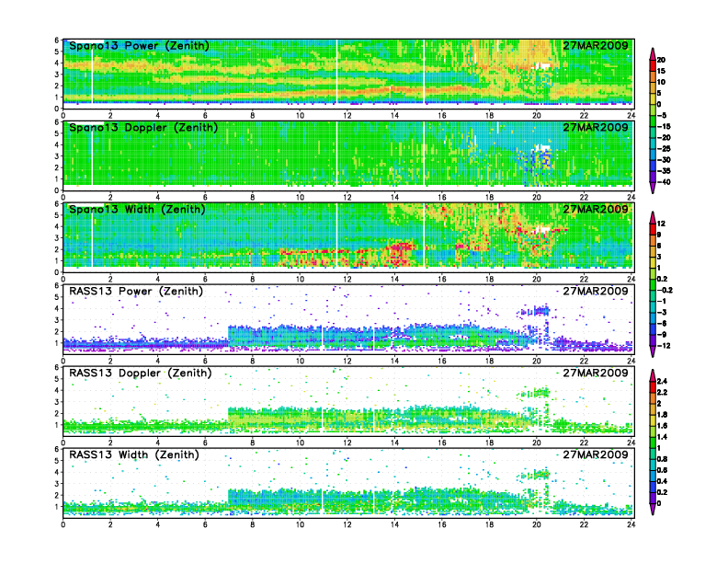Click hour tick "4" under the RASS13 Doppler plot
The image size is (728, 563).
pos(158,442)
